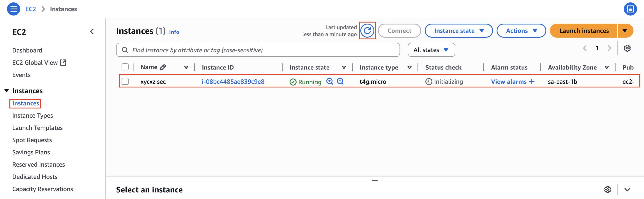Open the navigation hamburger menu
The height and width of the screenshot is (199, 644).
pyautogui.click(x=14, y=9)
